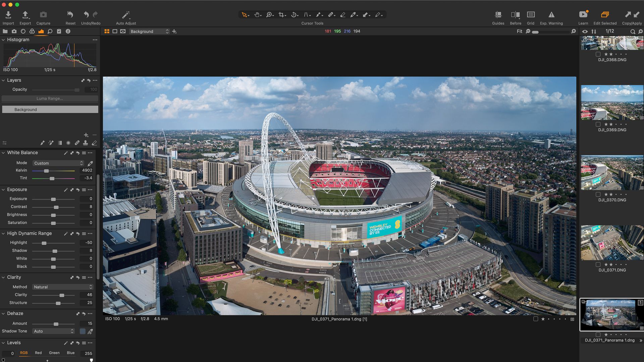The height and width of the screenshot is (362, 644).
Task: Click the Import icon in the toolbar
Action: (x=8, y=14)
